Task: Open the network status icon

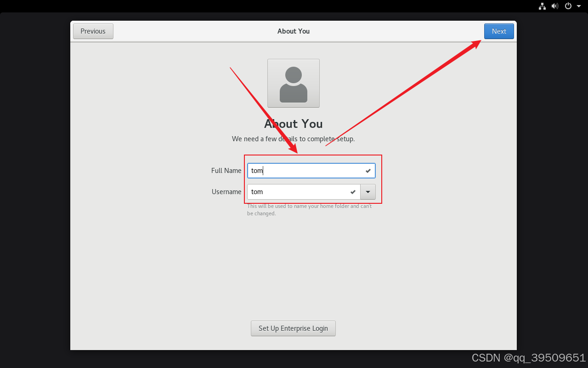Action: point(542,6)
